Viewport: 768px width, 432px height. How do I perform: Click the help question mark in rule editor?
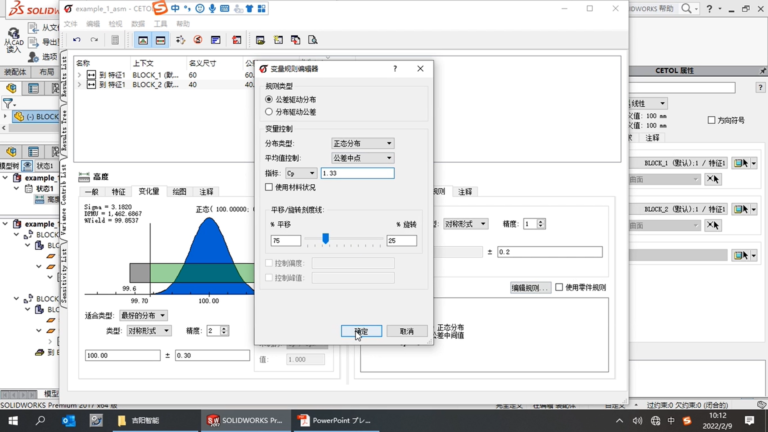point(395,69)
